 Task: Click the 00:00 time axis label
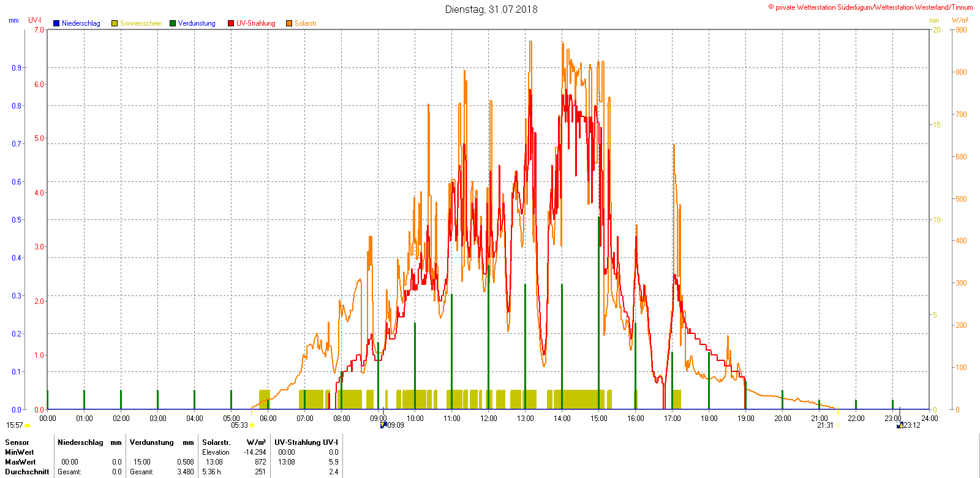(x=48, y=419)
